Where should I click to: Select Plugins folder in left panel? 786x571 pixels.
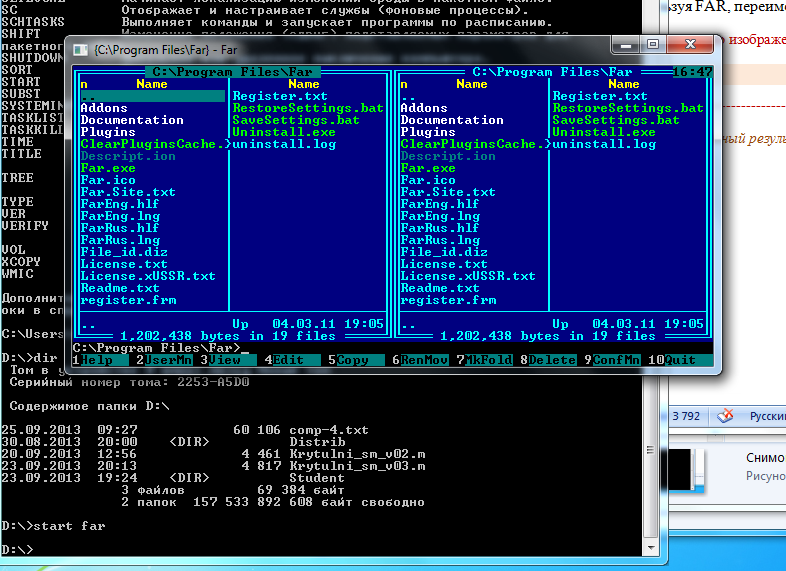[108, 132]
